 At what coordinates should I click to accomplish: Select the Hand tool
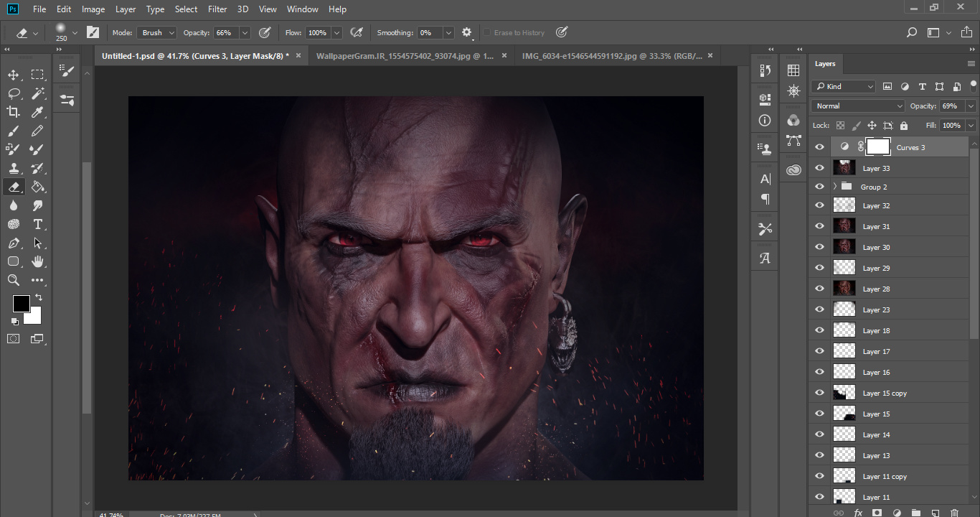point(37,261)
